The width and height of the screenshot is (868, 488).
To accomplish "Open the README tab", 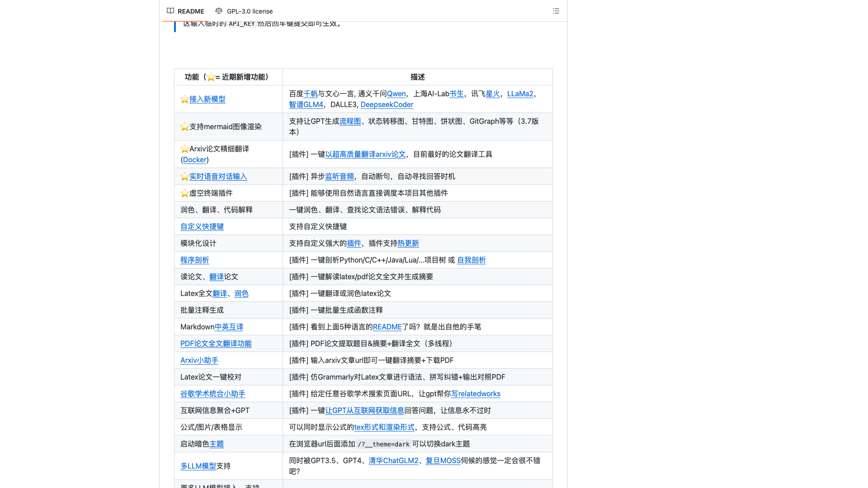I will [x=185, y=11].
